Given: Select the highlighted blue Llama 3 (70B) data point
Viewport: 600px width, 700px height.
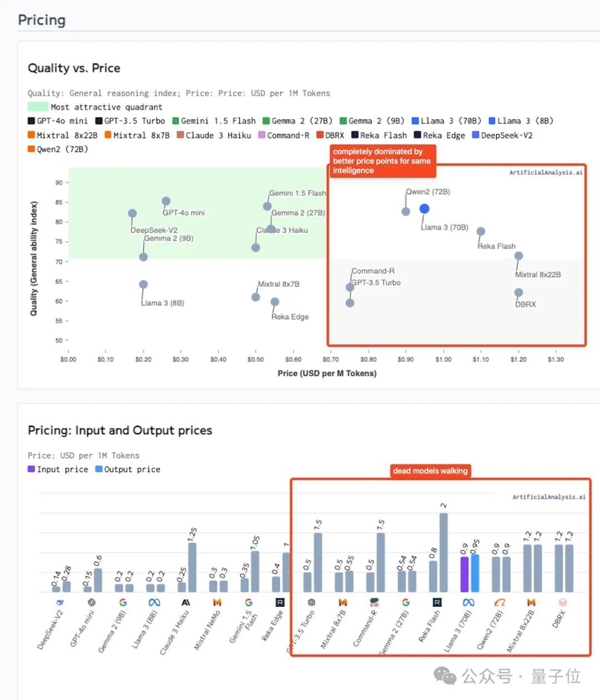Looking at the screenshot, I should (424, 208).
